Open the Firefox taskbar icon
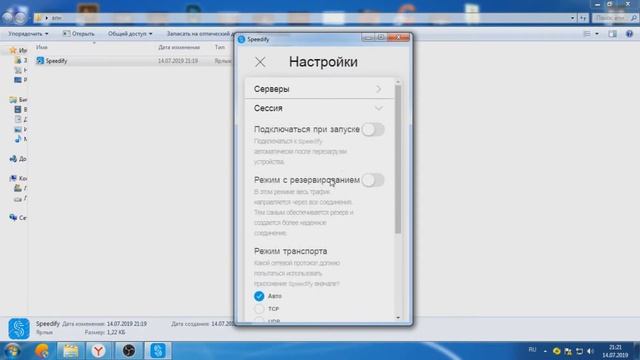640x360 pixels. [x=42, y=351]
